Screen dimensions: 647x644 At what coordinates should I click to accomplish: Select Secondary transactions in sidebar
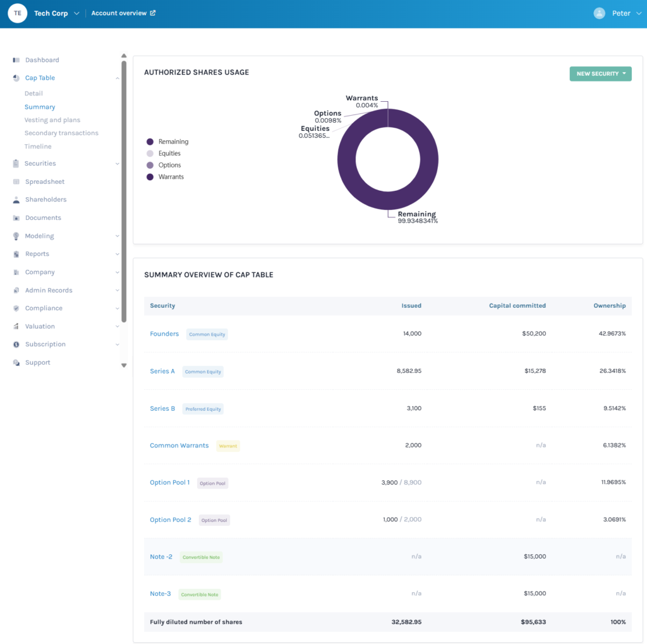[x=61, y=133]
